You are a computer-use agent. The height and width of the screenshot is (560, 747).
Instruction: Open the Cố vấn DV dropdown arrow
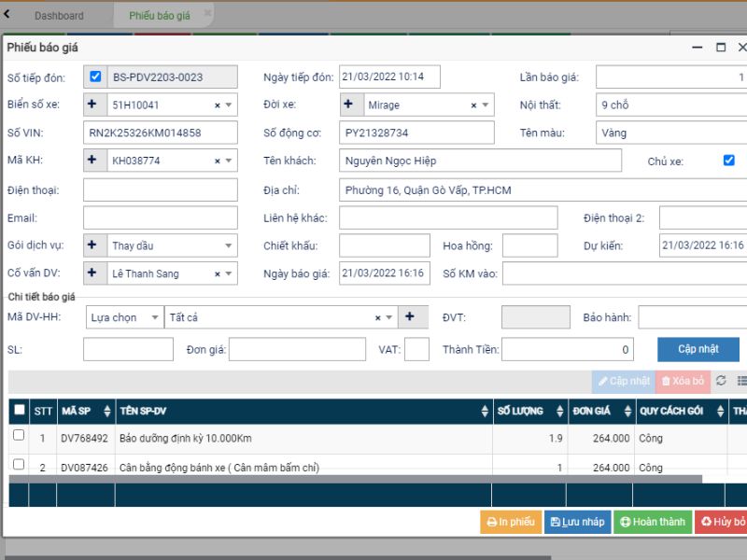coord(228,274)
